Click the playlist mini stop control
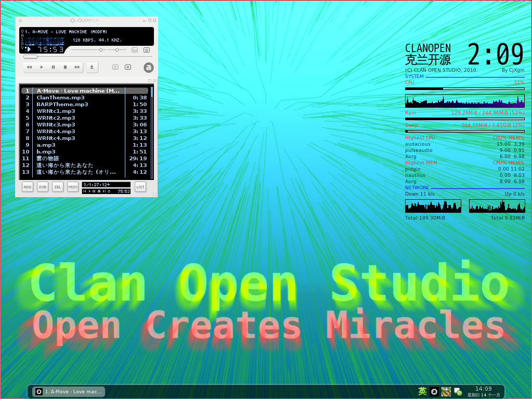 click(99, 191)
